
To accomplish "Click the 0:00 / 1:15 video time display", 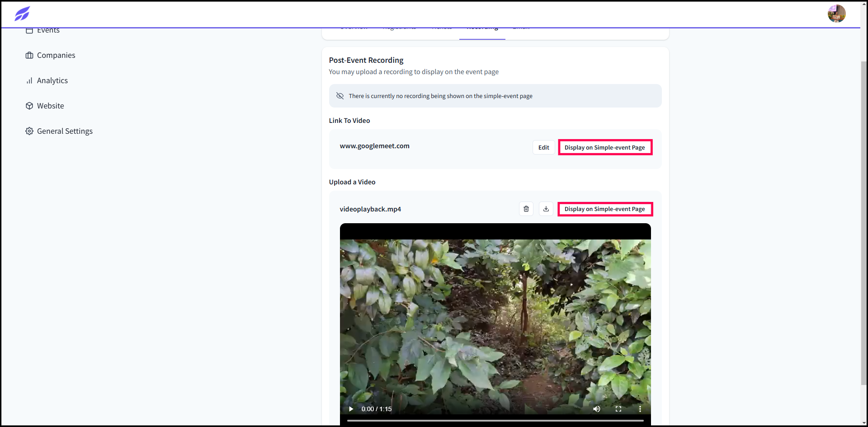I will pyautogui.click(x=377, y=409).
